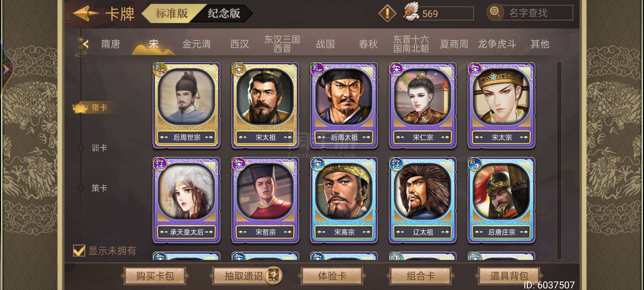The width and height of the screenshot is (644, 290).
Task: Click the 购买卡包 button
Action: (x=155, y=276)
